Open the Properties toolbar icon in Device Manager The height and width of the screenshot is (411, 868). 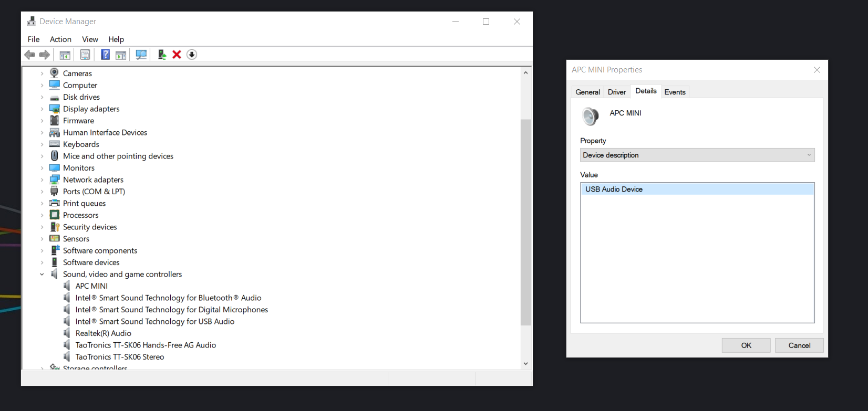(x=85, y=55)
